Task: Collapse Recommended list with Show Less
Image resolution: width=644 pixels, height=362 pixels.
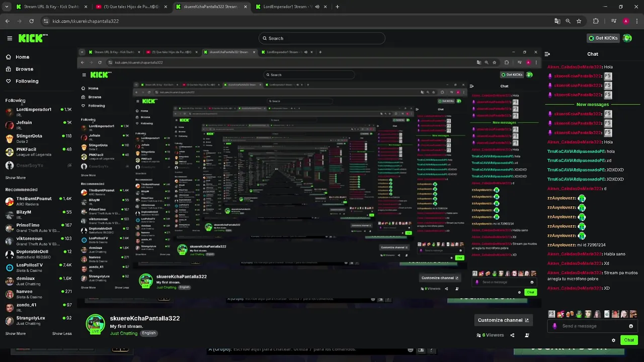Action: click(x=62, y=333)
